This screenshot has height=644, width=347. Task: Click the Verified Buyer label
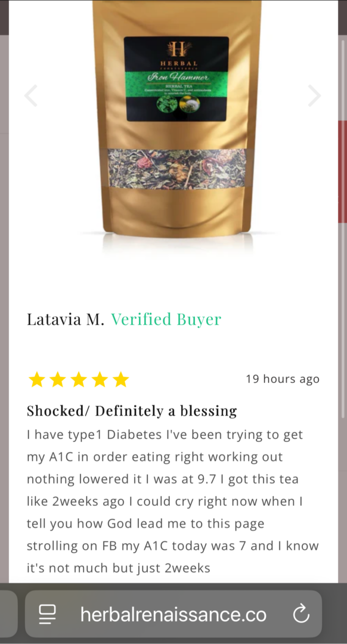(x=166, y=318)
